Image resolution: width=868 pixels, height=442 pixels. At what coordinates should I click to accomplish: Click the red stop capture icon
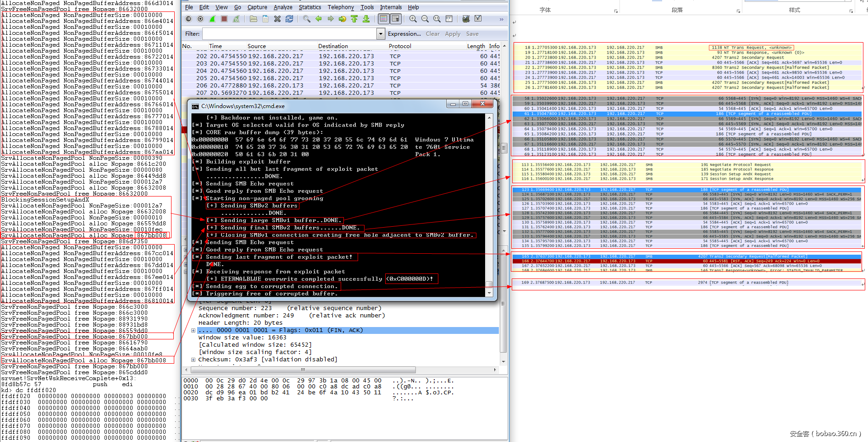point(224,19)
